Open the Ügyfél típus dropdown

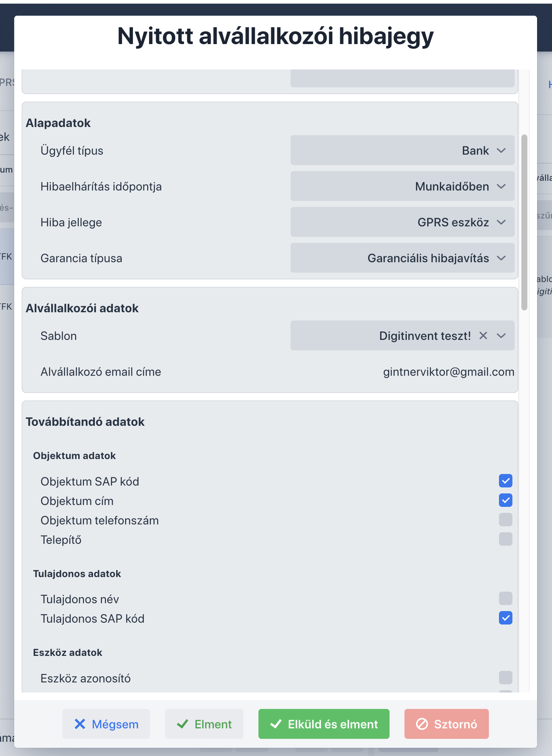pos(403,150)
